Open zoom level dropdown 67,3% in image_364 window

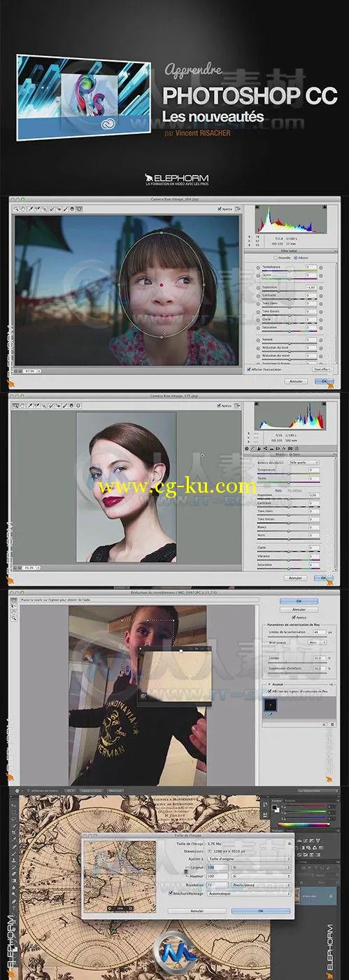click(31, 370)
